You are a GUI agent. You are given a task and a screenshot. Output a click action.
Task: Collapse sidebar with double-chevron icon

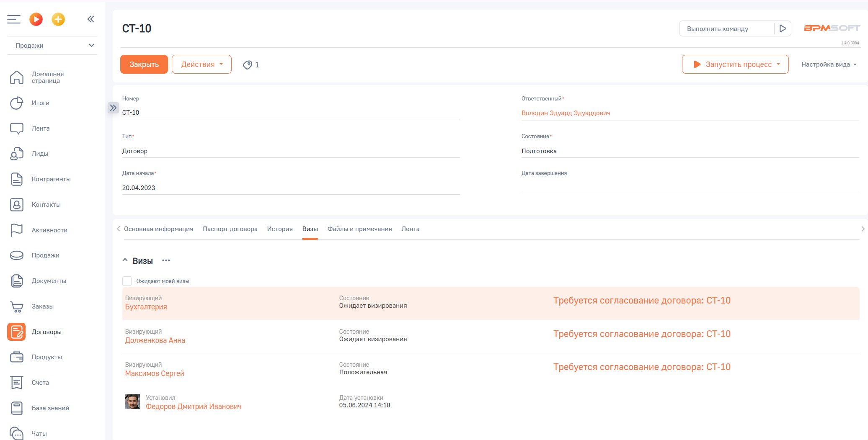(x=90, y=19)
